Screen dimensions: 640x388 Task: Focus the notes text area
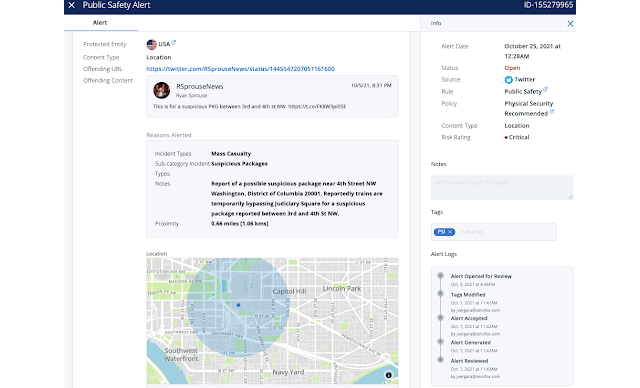click(502, 188)
